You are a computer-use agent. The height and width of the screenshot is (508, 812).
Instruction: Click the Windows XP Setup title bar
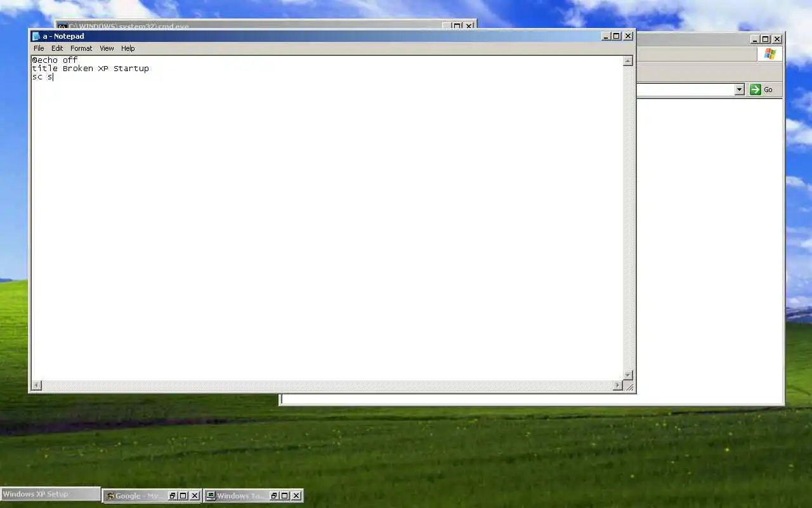click(x=50, y=494)
